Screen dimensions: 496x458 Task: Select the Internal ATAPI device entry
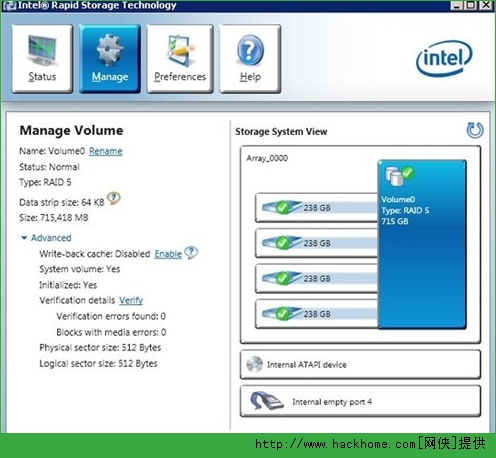tap(360, 364)
